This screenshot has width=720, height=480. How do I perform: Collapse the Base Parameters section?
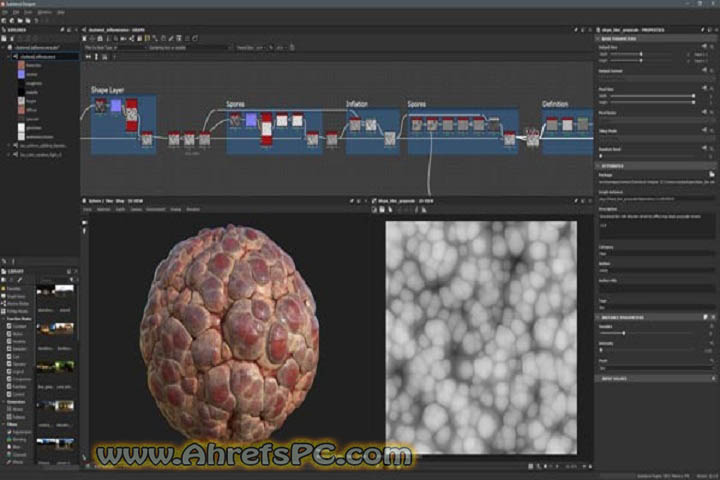pos(598,39)
